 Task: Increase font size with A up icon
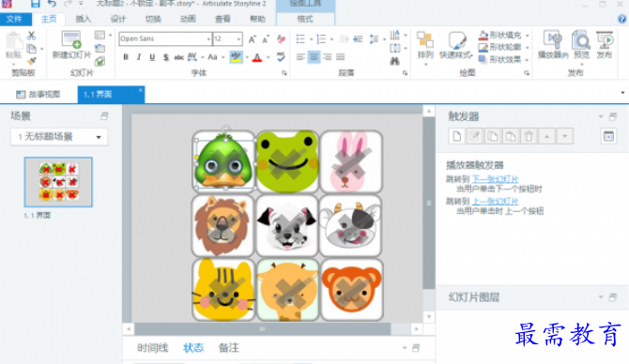point(253,38)
